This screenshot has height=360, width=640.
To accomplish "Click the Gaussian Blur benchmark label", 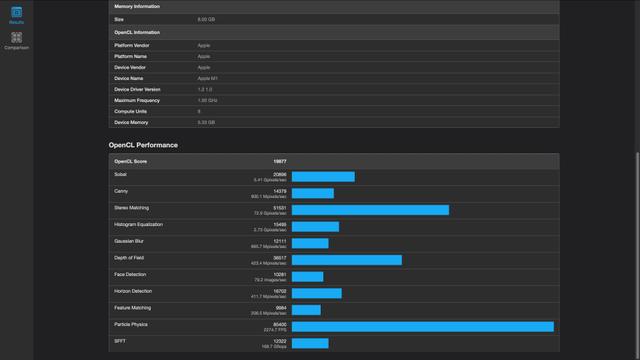I will click(129, 241).
